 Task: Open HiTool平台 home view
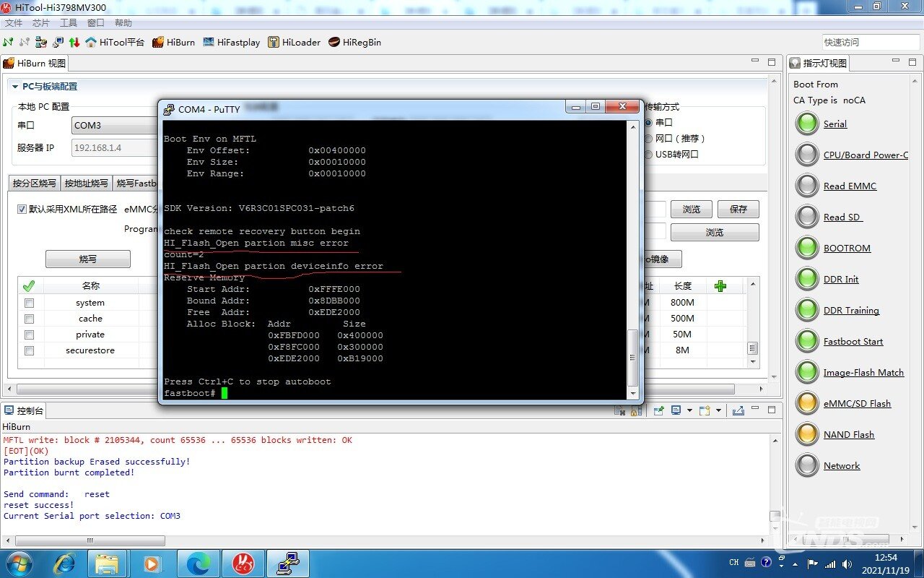pyautogui.click(x=115, y=42)
